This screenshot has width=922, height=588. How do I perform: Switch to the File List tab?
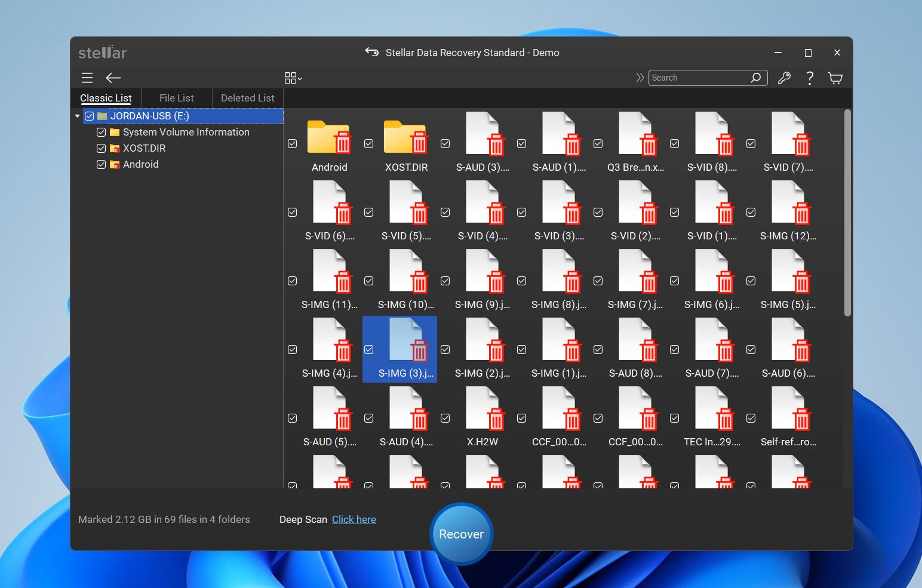pyautogui.click(x=176, y=98)
